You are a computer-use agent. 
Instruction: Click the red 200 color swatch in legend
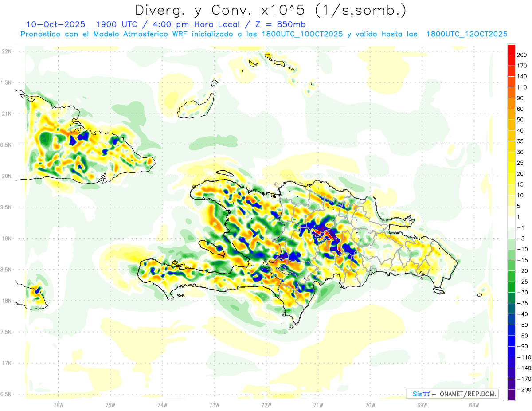pyautogui.click(x=511, y=50)
